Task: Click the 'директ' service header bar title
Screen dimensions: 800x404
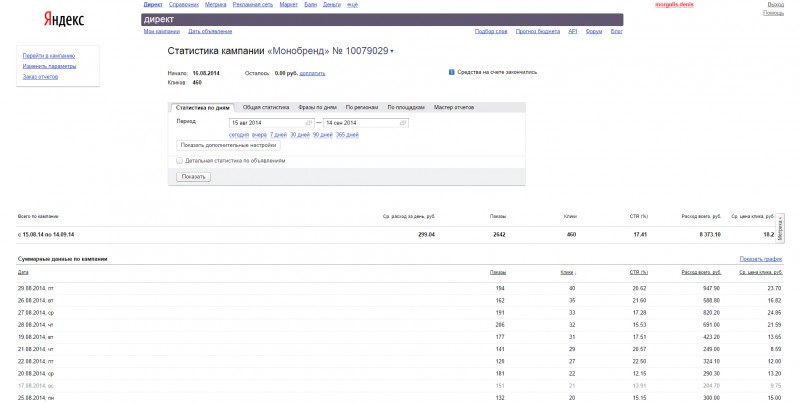Action: [159, 19]
